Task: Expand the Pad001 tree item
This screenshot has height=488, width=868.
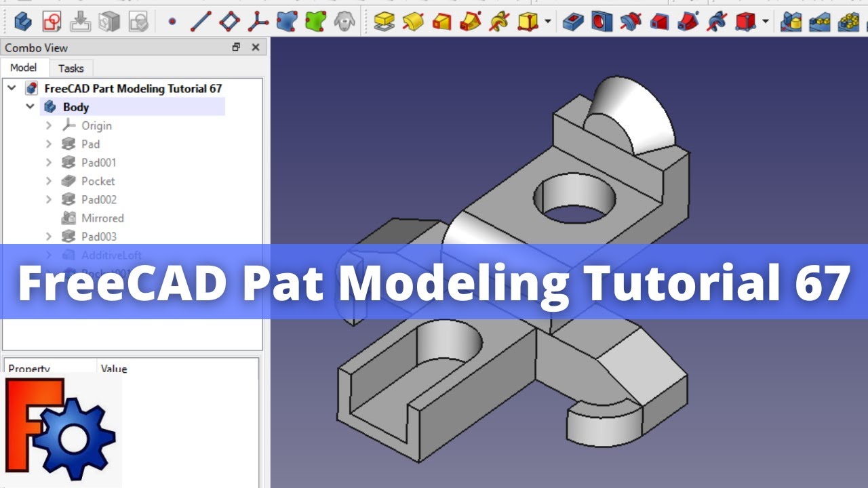Action: 49,163
